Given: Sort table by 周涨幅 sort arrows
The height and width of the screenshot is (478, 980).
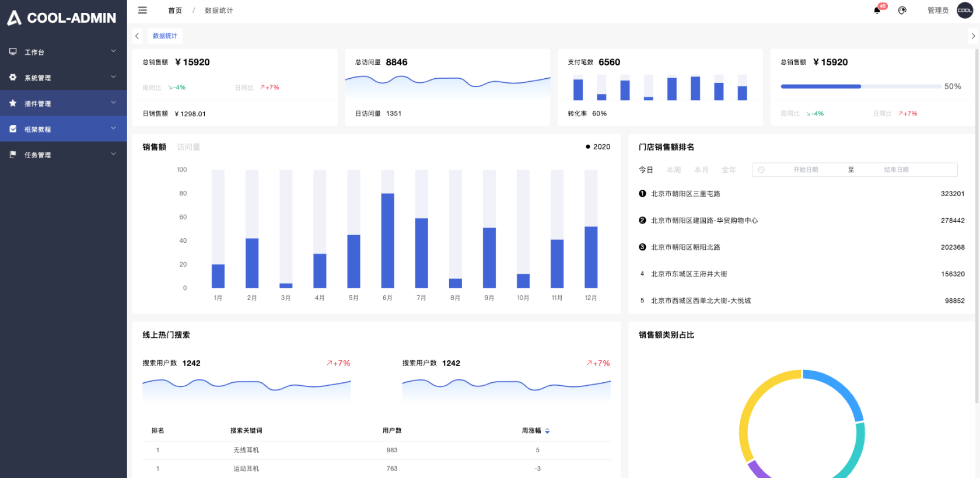Looking at the screenshot, I should (x=547, y=431).
